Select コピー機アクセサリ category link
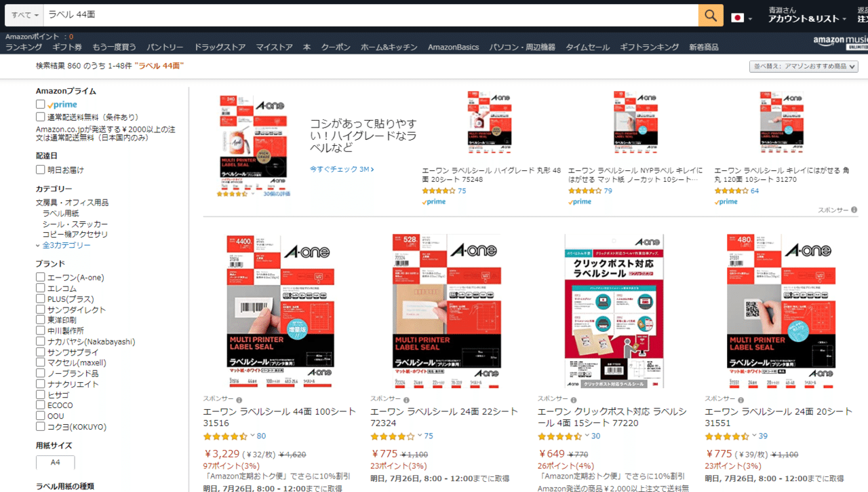 tap(75, 234)
